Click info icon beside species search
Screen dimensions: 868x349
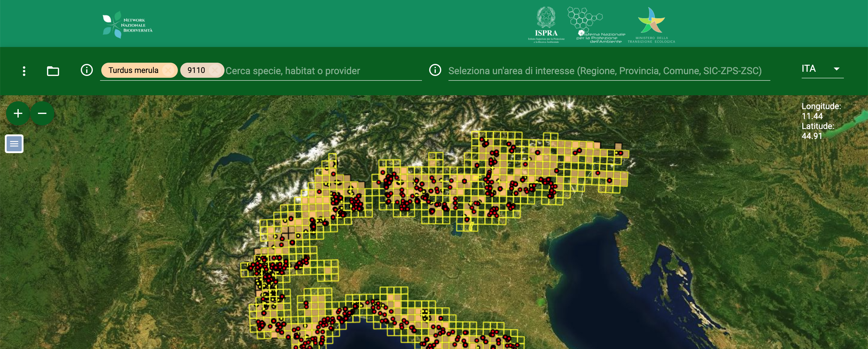86,70
